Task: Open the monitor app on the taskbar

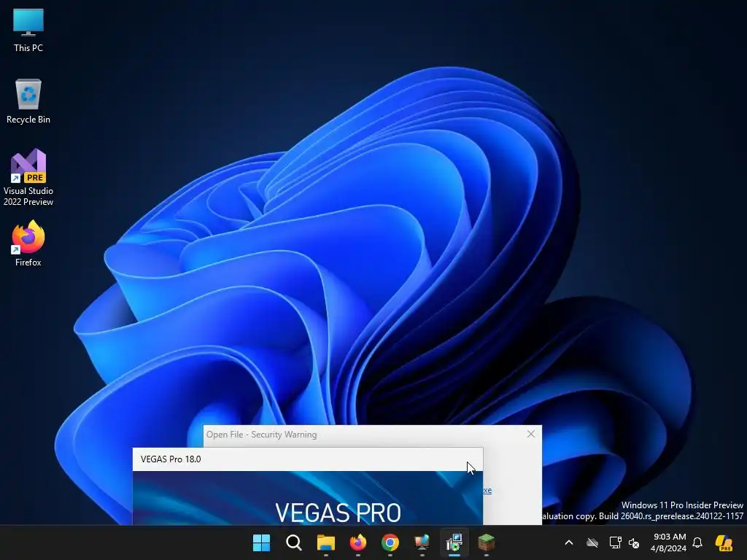Action: click(x=422, y=542)
